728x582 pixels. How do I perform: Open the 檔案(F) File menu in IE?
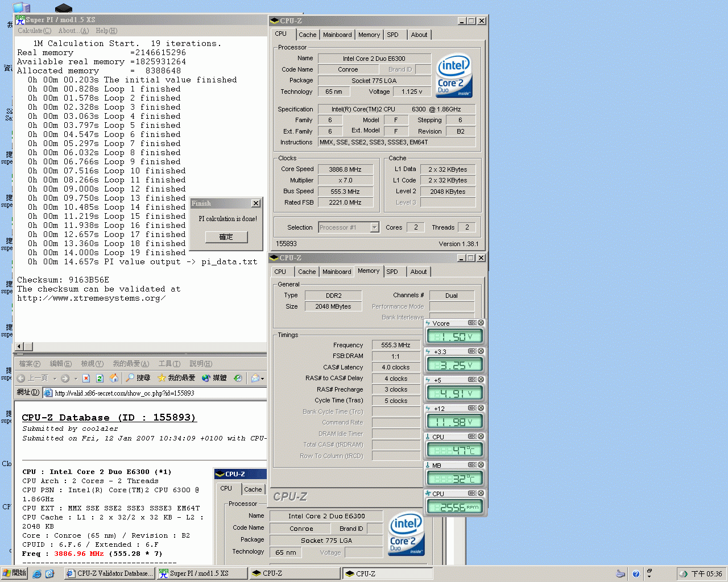click(x=30, y=364)
